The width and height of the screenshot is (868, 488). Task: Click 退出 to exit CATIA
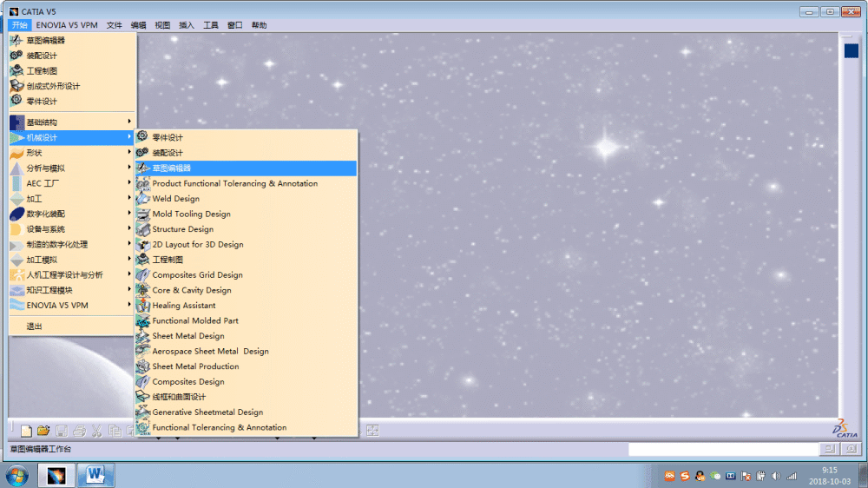pyautogui.click(x=72, y=326)
